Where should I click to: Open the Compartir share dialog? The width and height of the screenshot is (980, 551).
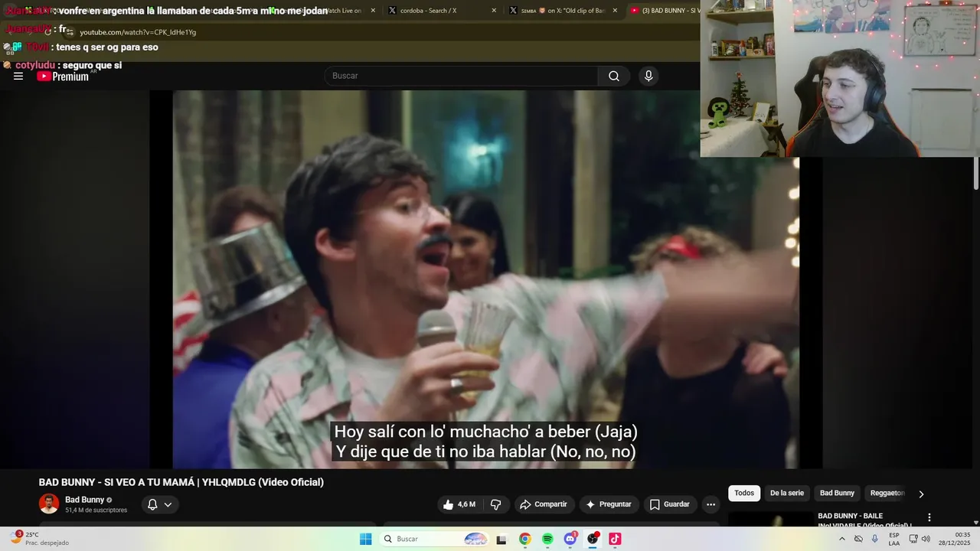tap(543, 504)
